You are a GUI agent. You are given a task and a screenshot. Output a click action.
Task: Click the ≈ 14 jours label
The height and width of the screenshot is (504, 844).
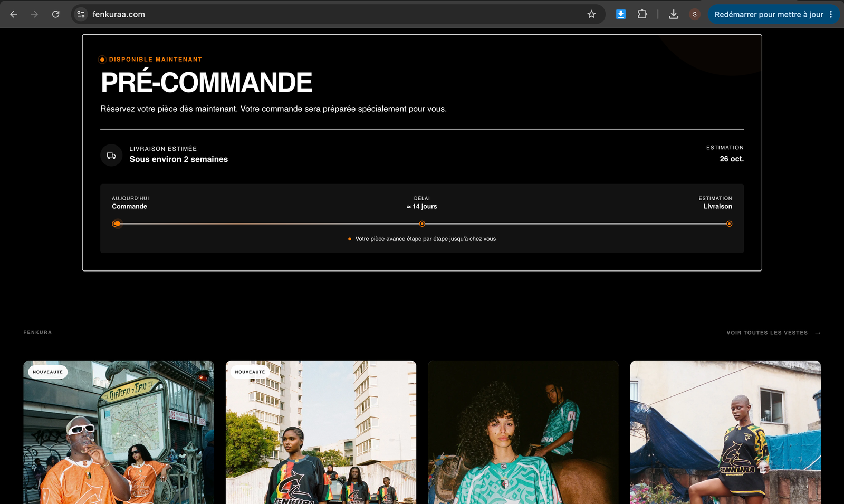click(422, 206)
